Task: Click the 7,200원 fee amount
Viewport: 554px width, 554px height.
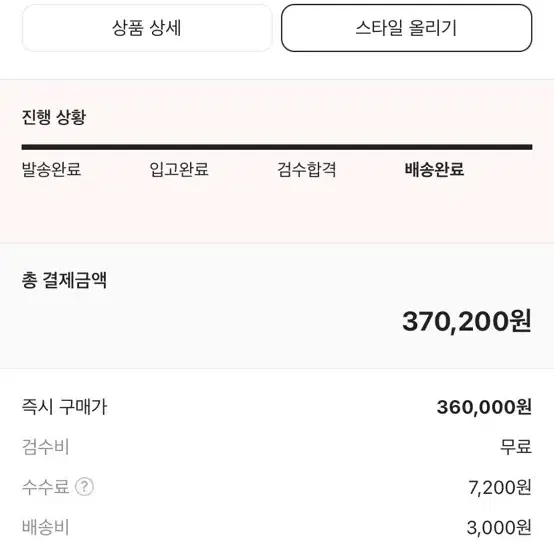Action: (500, 487)
